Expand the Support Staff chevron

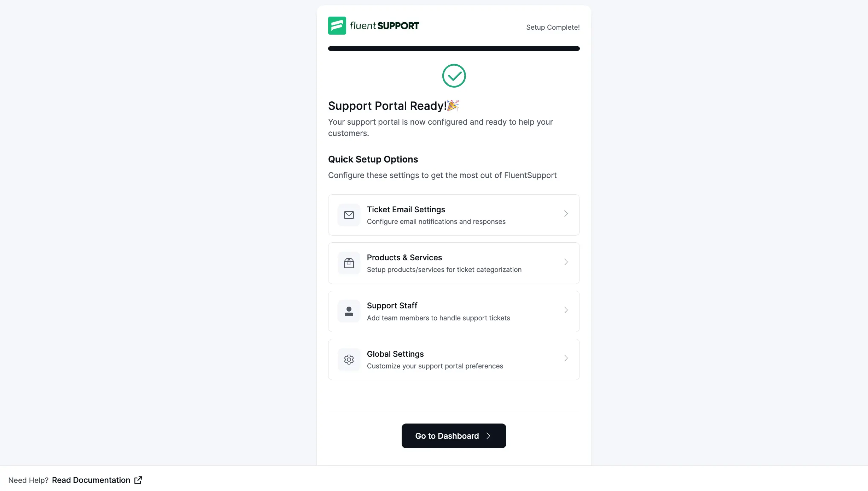(x=565, y=310)
